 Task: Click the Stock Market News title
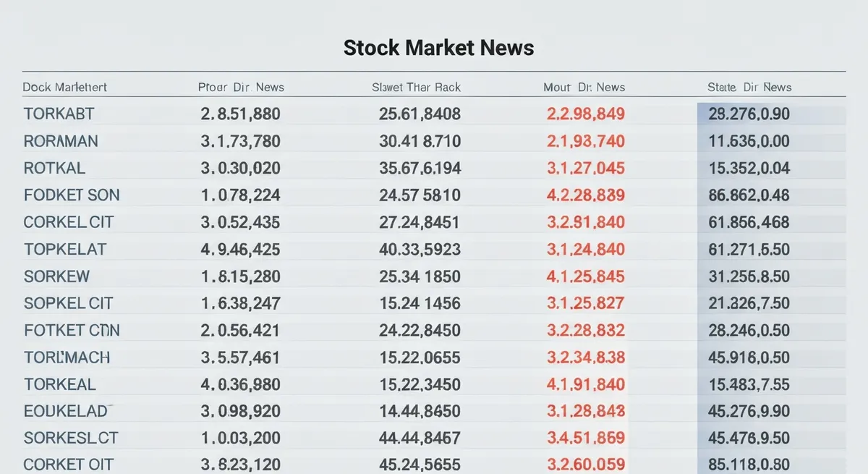coord(438,48)
